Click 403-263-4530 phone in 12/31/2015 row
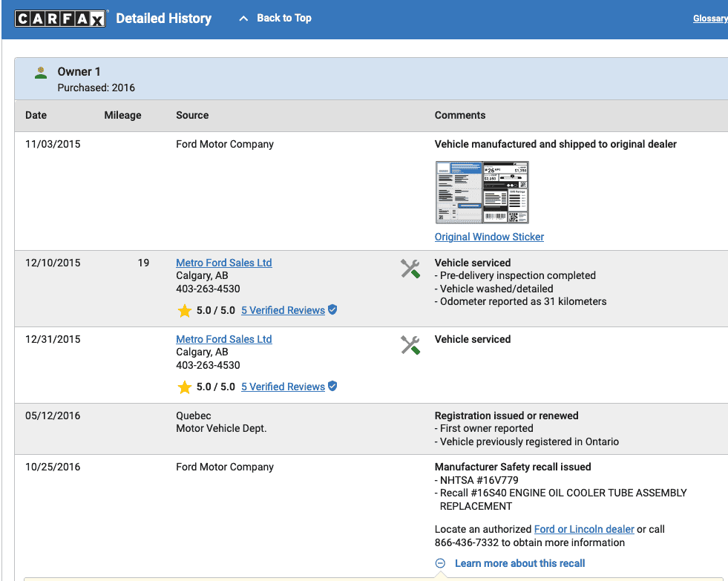728x581 pixels. 208,365
